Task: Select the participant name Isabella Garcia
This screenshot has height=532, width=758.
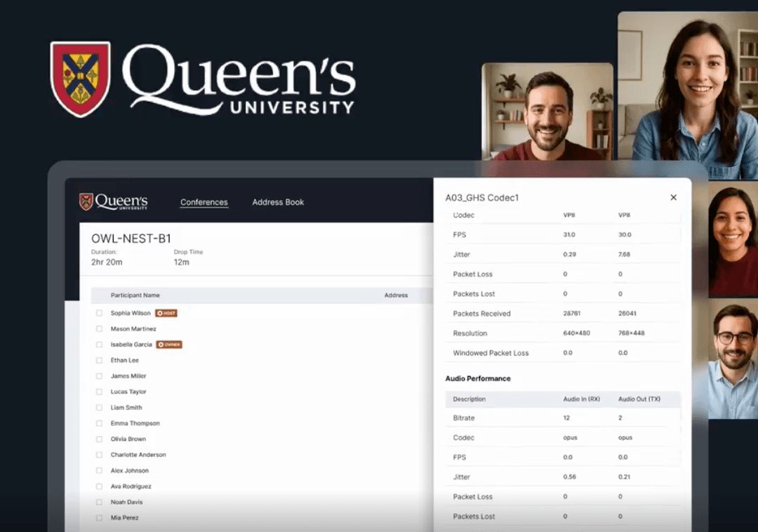Action: pos(131,345)
